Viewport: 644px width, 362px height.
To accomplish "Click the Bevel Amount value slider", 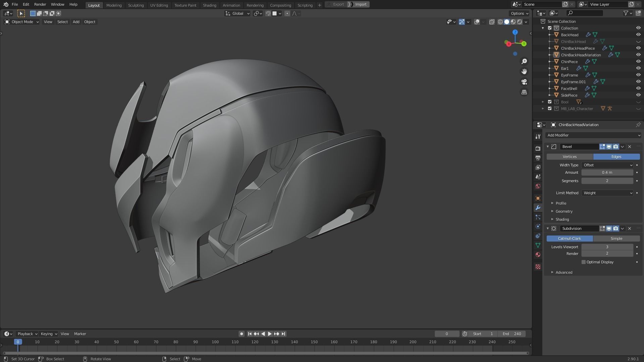I will (607, 172).
